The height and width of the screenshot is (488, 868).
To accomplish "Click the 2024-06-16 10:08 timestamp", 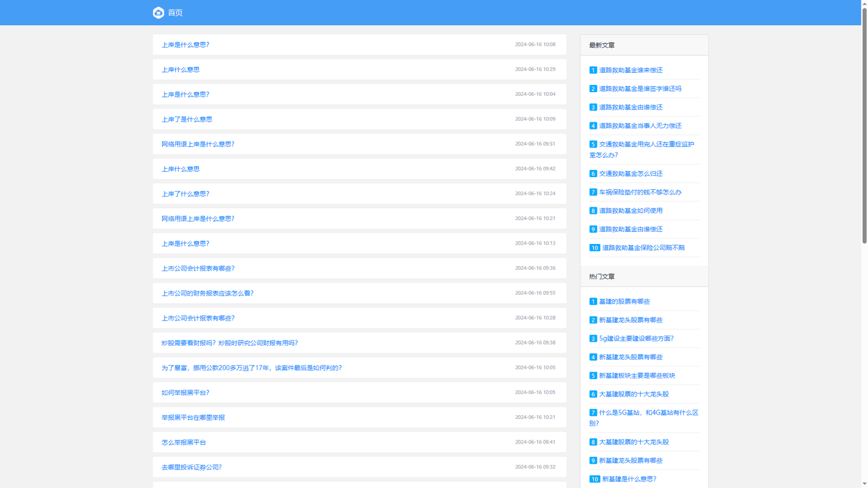I will (535, 45).
